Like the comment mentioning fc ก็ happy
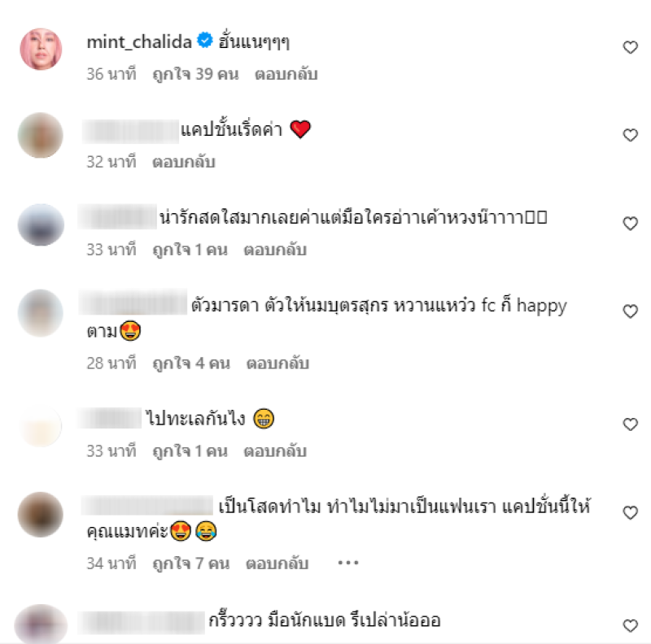Screen dimensions: 651x644 (630, 311)
